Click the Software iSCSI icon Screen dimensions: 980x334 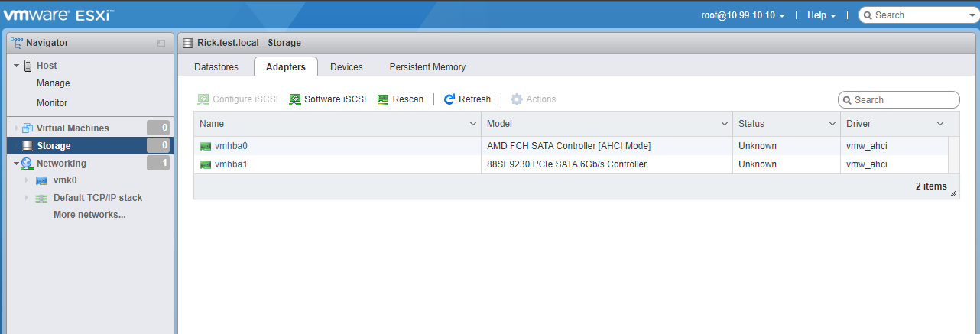point(295,99)
